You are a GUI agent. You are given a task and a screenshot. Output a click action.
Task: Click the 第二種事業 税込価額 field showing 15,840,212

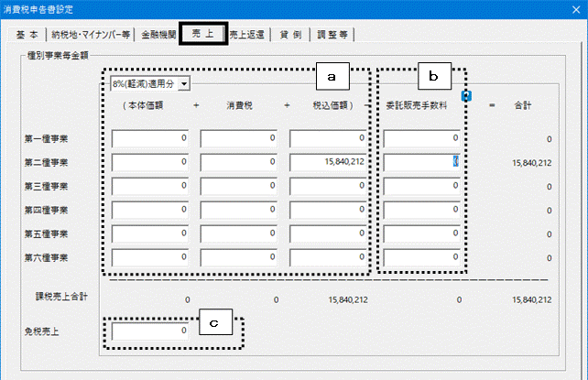(328, 162)
